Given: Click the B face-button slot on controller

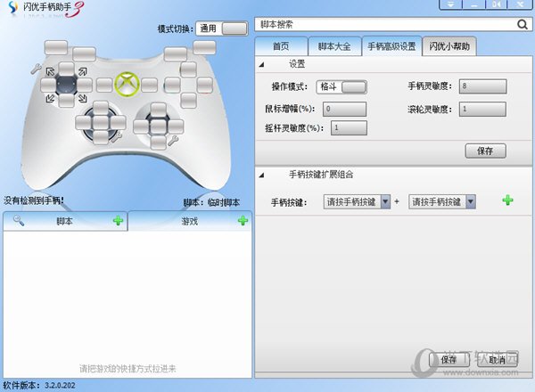Looking at the screenshot, I should [x=205, y=85].
